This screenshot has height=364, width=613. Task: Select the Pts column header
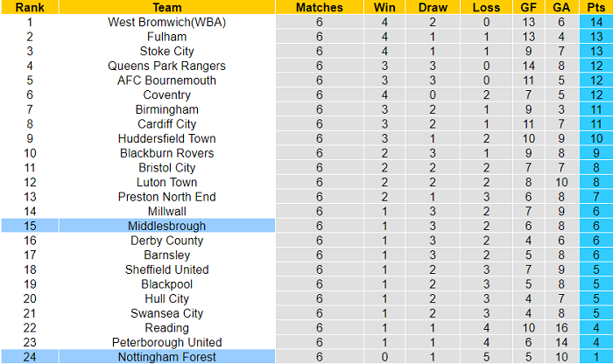pyautogui.click(x=595, y=7)
